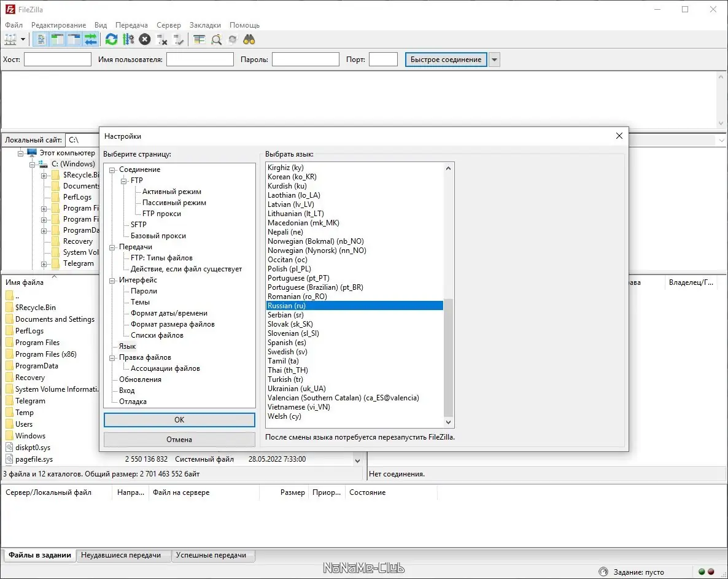Screen dimensions: 728x579
Task: Toggle synchronized browsing icon
Action: [x=233, y=40]
